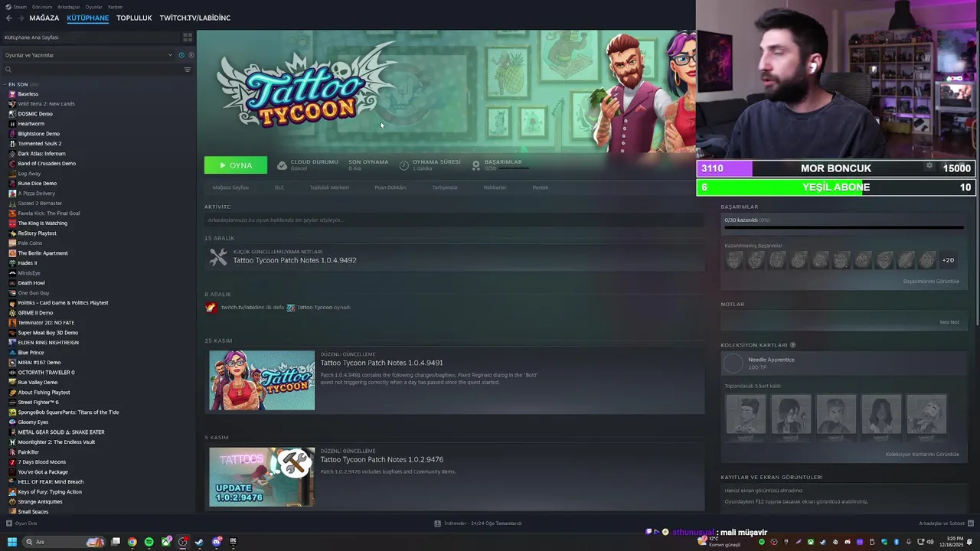Click the add game plus icon

click(x=9, y=523)
